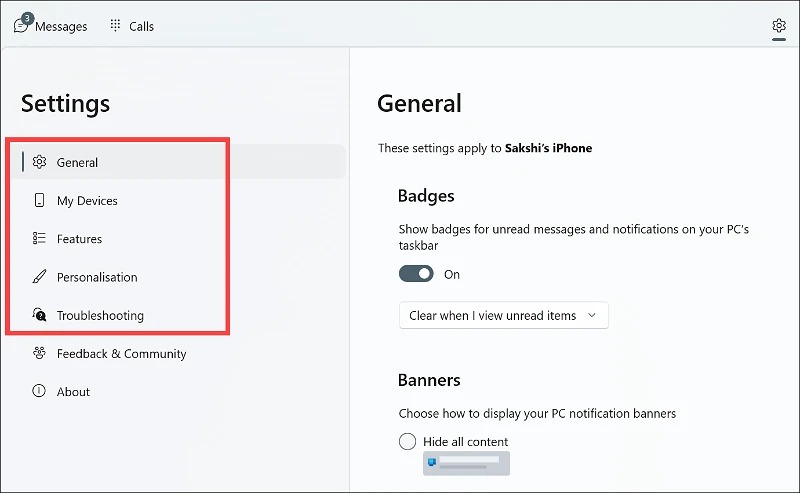The image size is (800, 493).
Task: Click the Personalisation brush icon
Action: tap(39, 277)
